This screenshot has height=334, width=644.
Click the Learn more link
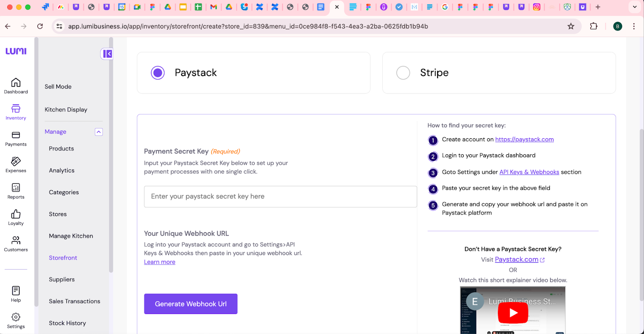160,262
